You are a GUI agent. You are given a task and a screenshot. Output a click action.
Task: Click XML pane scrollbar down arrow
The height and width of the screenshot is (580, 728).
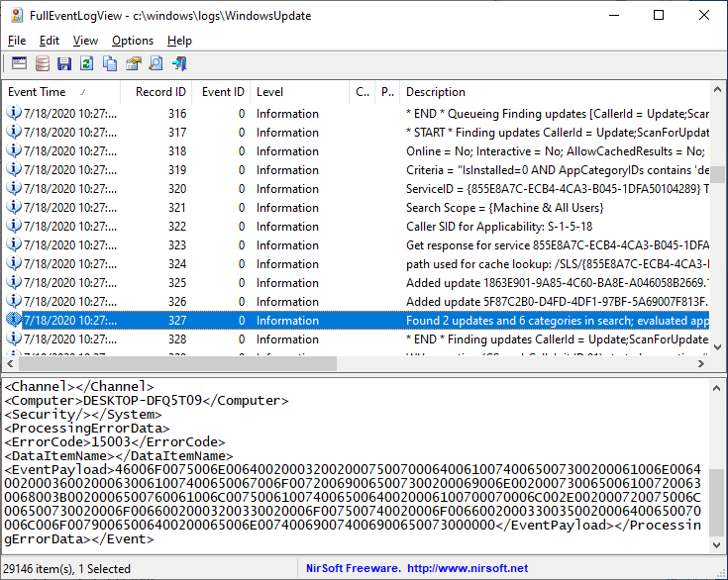716,544
